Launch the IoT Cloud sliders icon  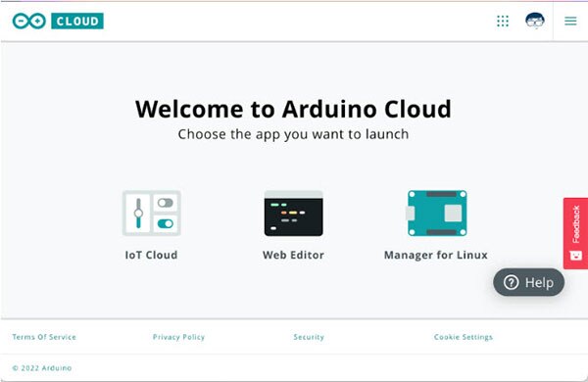coord(152,214)
